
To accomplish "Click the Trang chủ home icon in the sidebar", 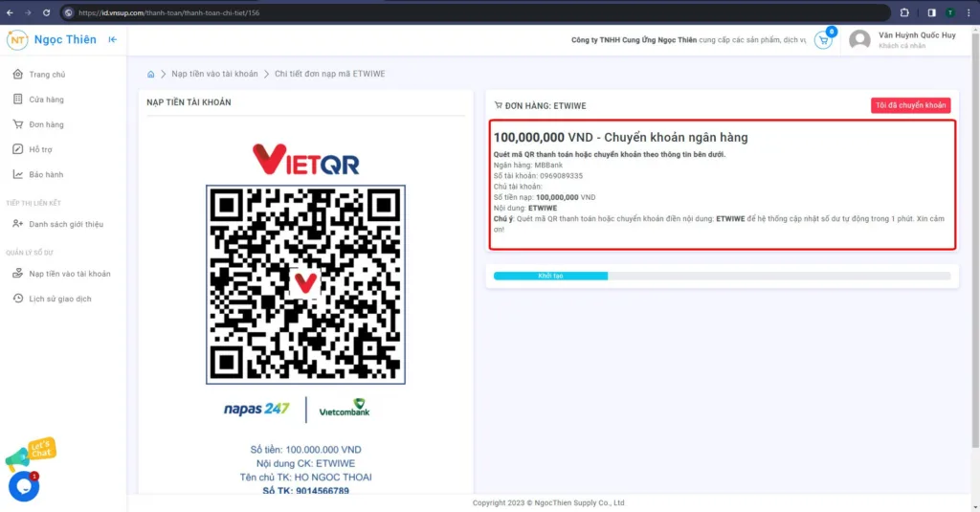I will tap(17, 75).
